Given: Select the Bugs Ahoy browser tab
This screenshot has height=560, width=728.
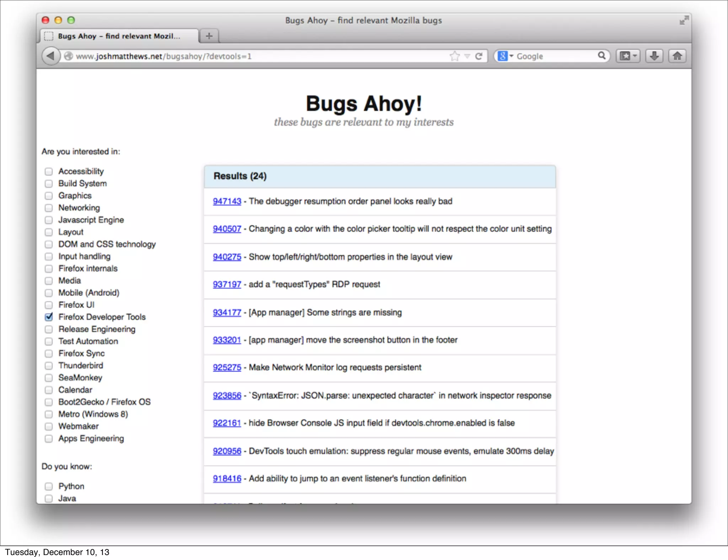Looking at the screenshot, I should (x=119, y=36).
